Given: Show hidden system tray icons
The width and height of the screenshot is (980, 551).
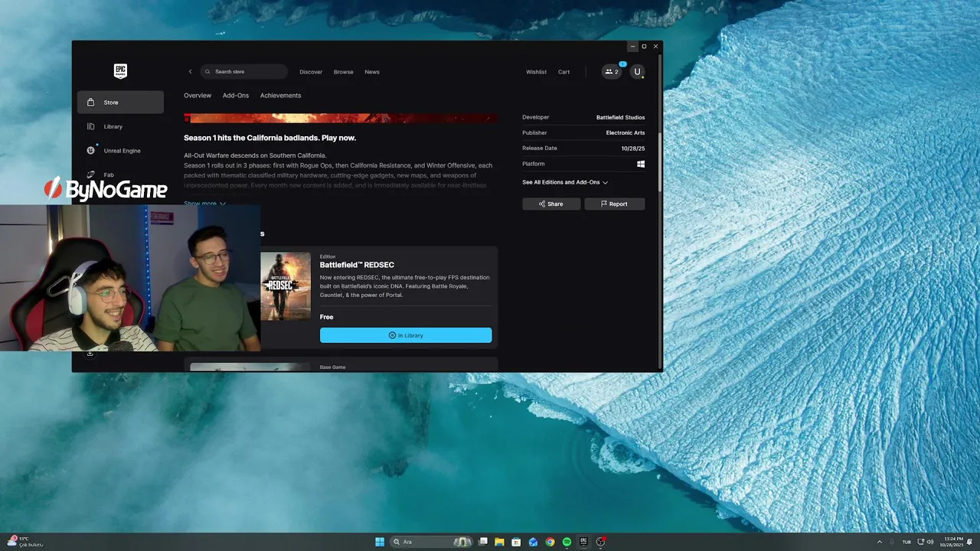Looking at the screenshot, I should tap(880, 542).
